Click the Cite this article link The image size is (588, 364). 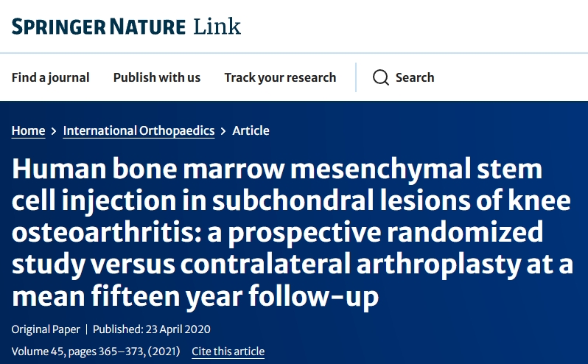pyautogui.click(x=228, y=351)
